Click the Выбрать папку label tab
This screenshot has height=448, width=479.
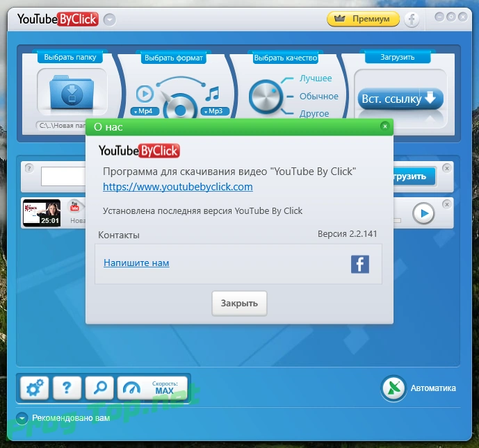click(x=70, y=57)
